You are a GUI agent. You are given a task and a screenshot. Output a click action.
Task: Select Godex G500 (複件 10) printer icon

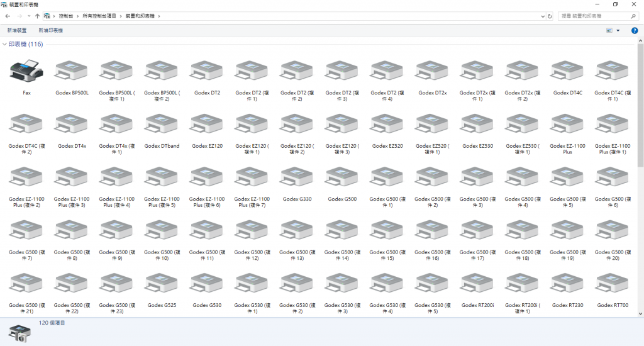(162, 230)
